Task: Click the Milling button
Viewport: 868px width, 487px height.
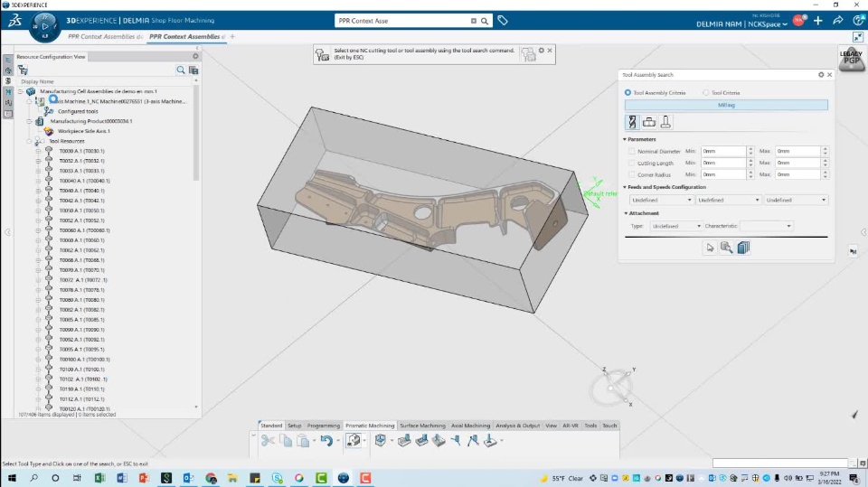Action: (x=726, y=105)
